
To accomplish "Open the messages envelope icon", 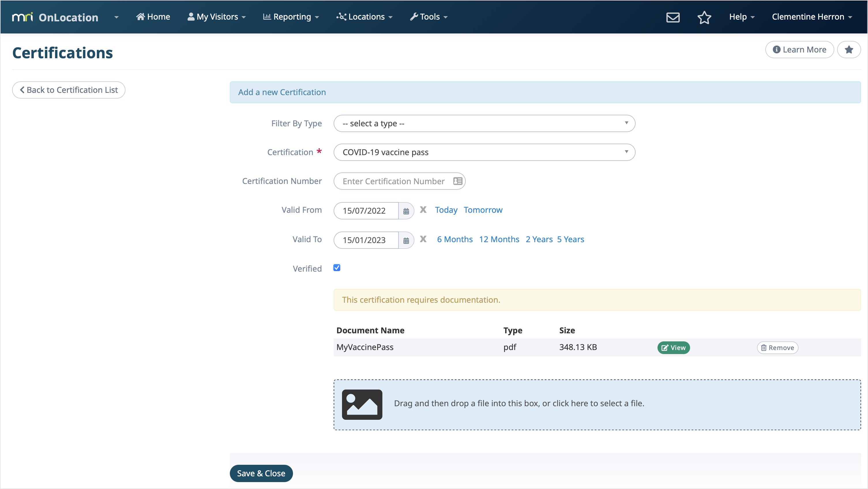I will (673, 17).
